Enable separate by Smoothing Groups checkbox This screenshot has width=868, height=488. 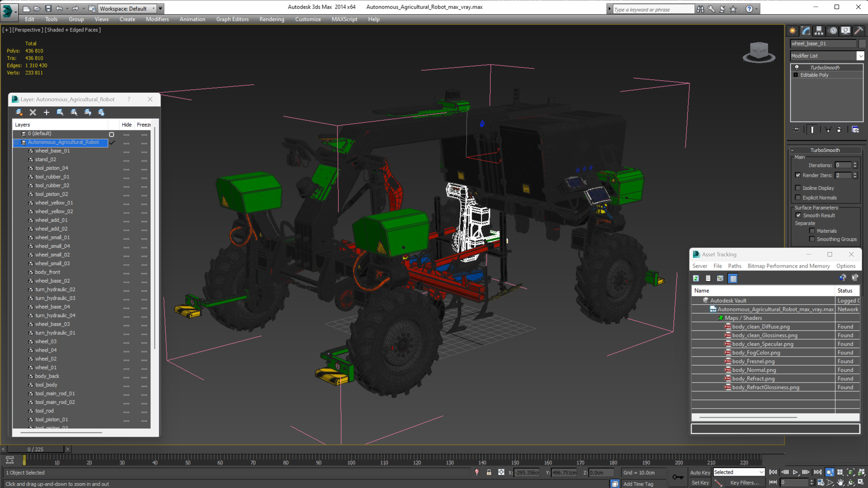click(812, 239)
